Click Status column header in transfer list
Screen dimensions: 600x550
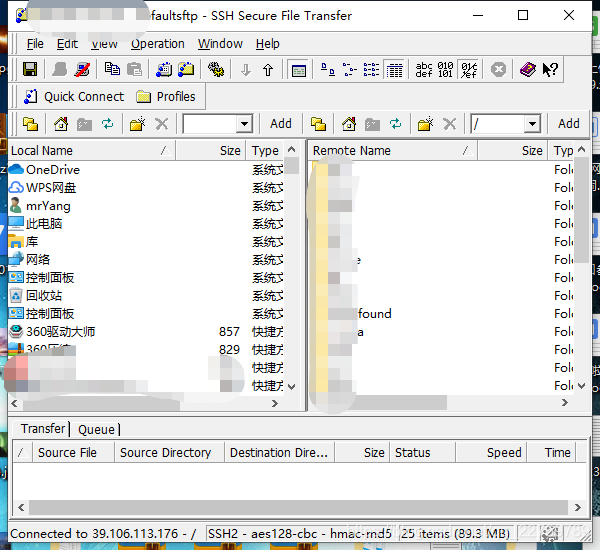pos(422,452)
